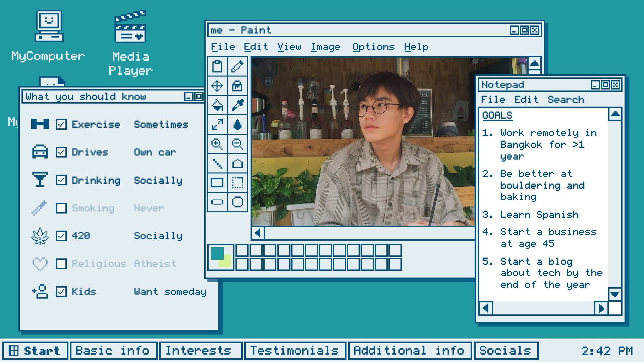The width and height of the screenshot is (644, 362).
Task: Uncheck the Exercise checkbox
Action: click(61, 124)
